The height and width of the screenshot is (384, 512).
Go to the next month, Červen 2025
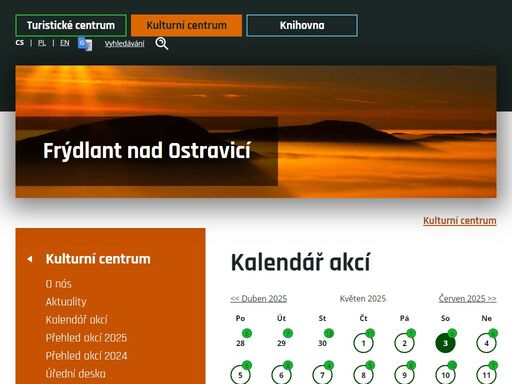[x=468, y=299]
